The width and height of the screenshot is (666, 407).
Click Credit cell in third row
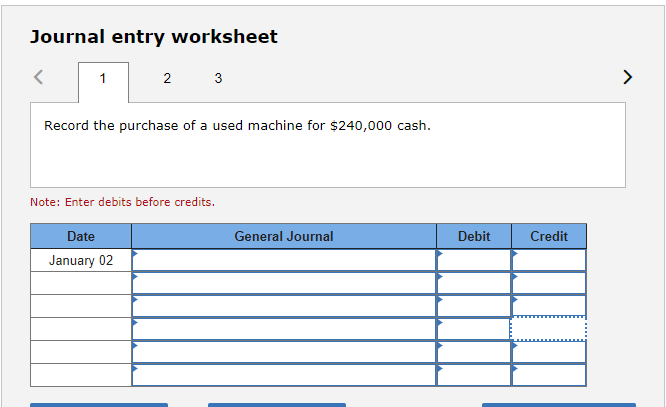pos(549,306)
